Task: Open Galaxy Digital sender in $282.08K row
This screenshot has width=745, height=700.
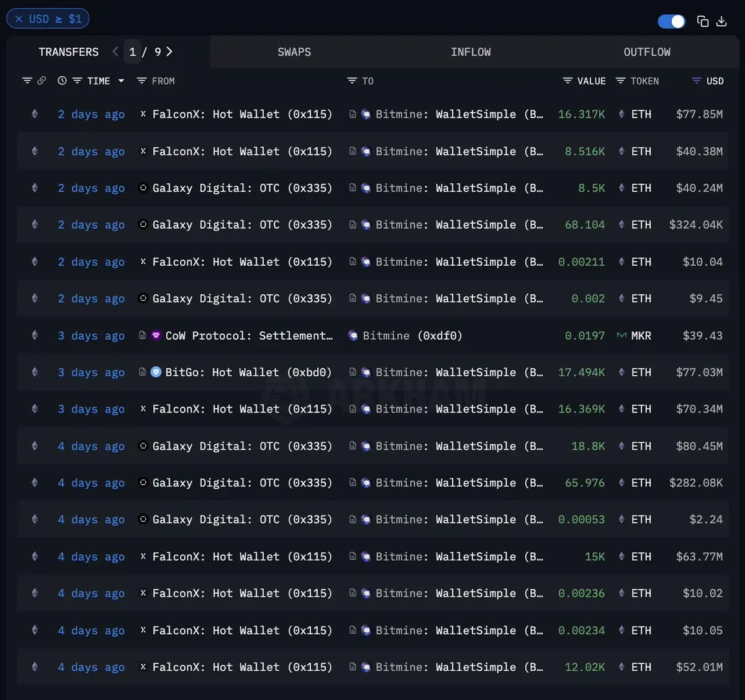Action: [242, 483]
